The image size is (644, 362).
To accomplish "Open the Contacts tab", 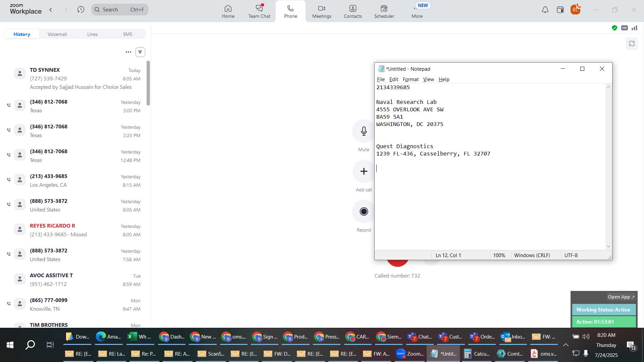I will (x=353, y=11).
